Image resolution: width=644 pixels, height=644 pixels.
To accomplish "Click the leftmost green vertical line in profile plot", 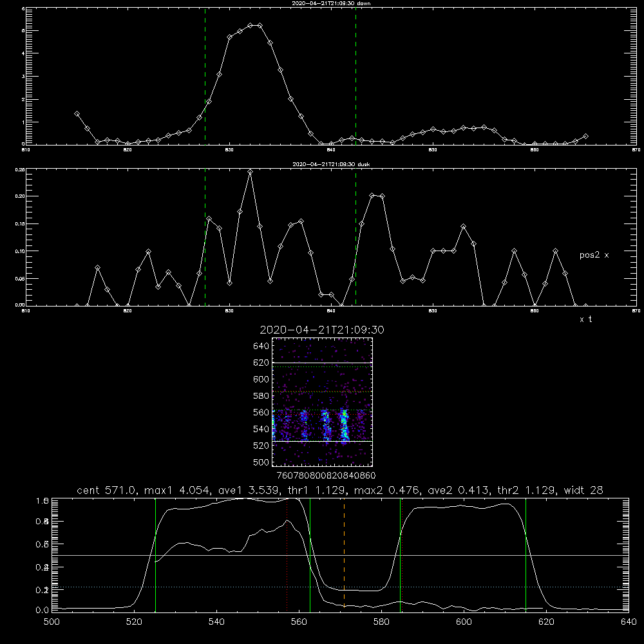I will (x=155, y=554).
